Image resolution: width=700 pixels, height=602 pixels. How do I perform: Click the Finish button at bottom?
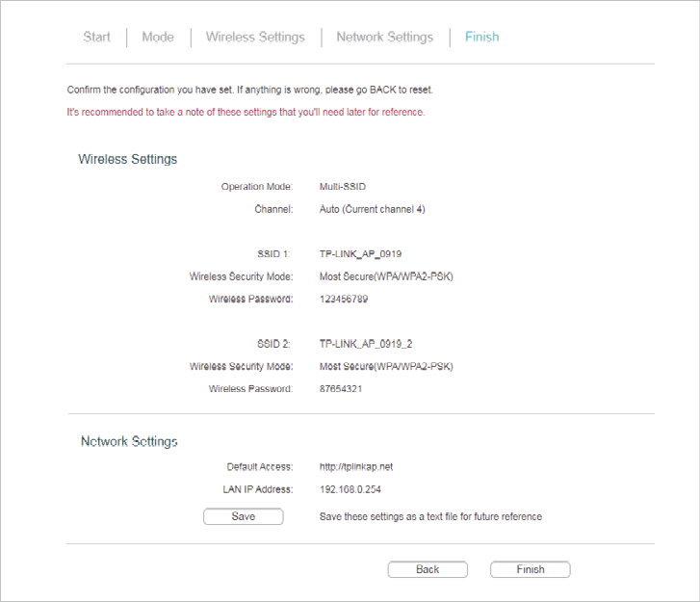531,569
